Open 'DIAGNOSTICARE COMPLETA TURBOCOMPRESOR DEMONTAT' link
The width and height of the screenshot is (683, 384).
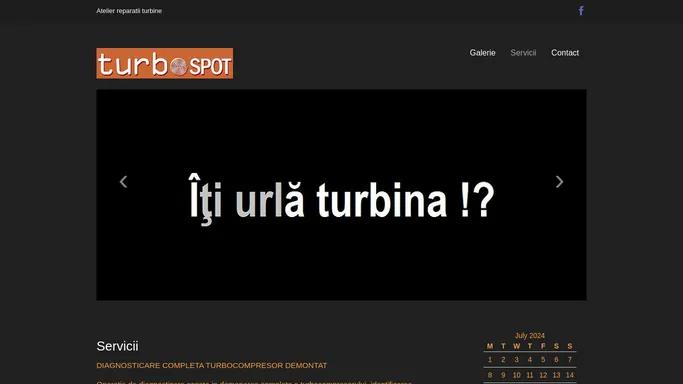coord(212,365)
